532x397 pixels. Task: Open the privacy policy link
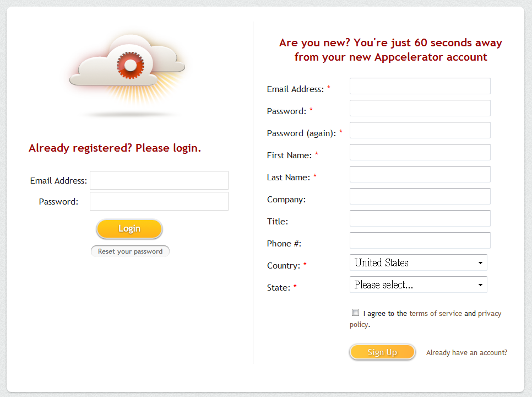tap(489, 313)
